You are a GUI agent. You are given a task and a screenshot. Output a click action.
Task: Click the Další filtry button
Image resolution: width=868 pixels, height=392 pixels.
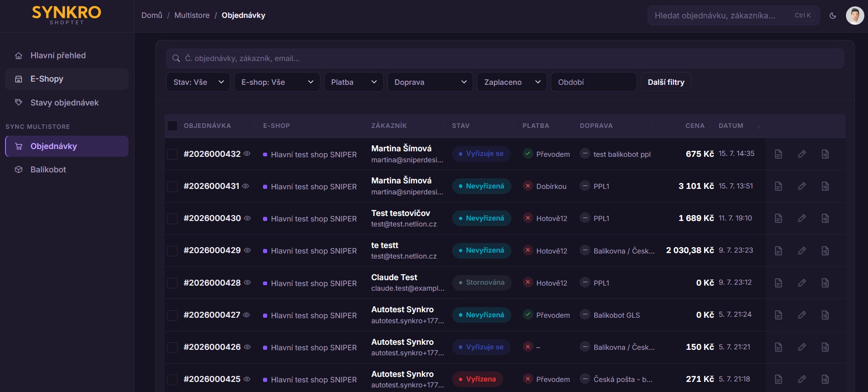point(666,82)
